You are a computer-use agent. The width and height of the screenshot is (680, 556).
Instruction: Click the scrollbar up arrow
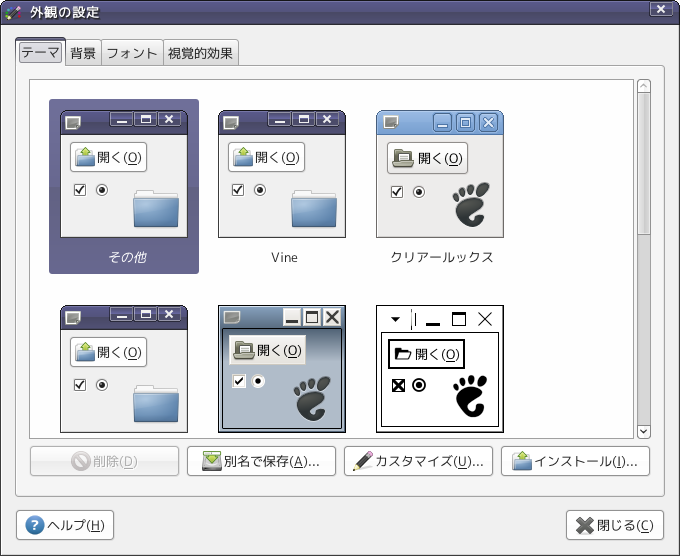point(644,86)
